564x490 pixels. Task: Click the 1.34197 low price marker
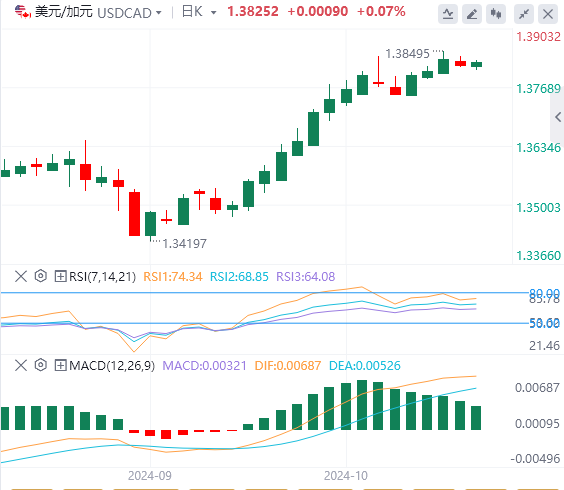tap(185, 244)
